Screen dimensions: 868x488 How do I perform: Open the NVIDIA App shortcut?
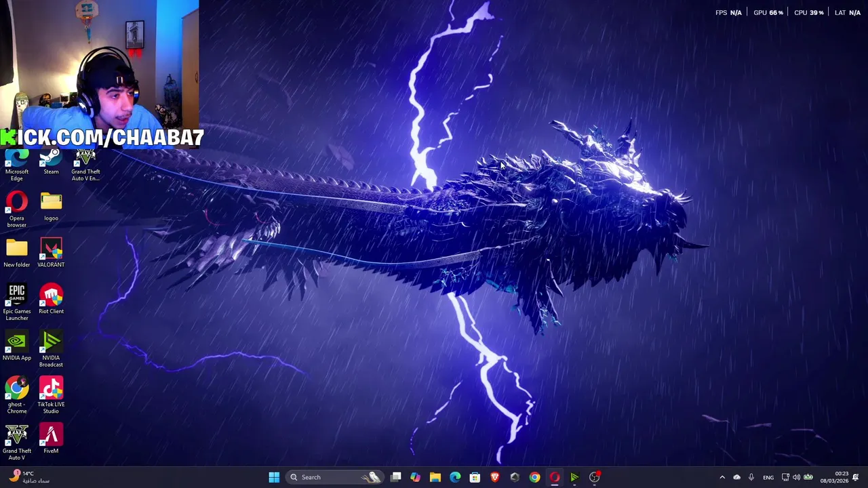[x=17, y=346]
